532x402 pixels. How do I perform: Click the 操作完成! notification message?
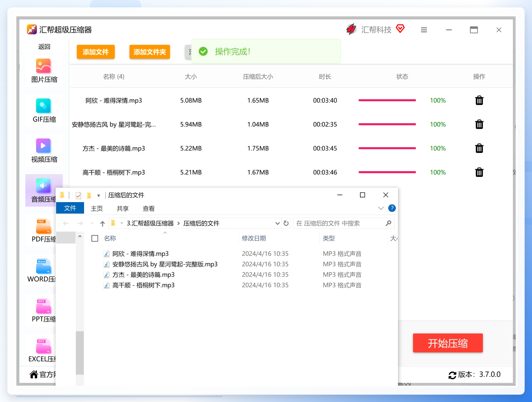coord(232,52)
